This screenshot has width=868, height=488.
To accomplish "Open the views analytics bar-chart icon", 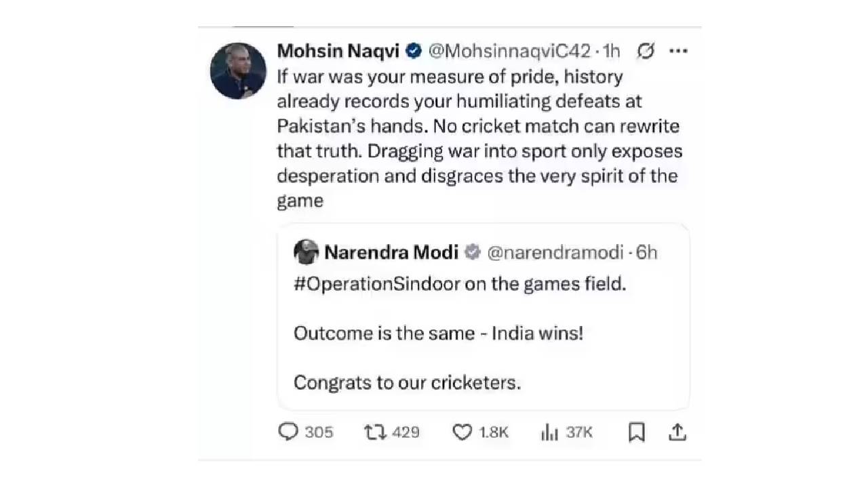I will tap(549, 432).
